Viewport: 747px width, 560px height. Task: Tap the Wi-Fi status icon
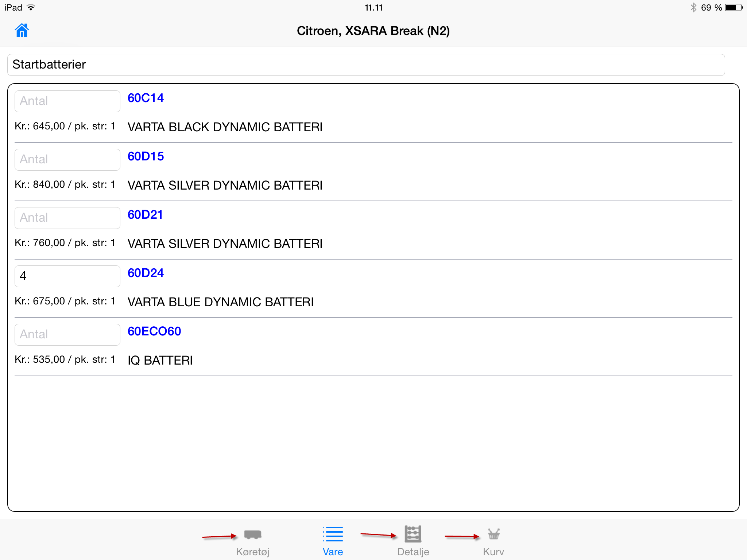click(x=31, y=7)
